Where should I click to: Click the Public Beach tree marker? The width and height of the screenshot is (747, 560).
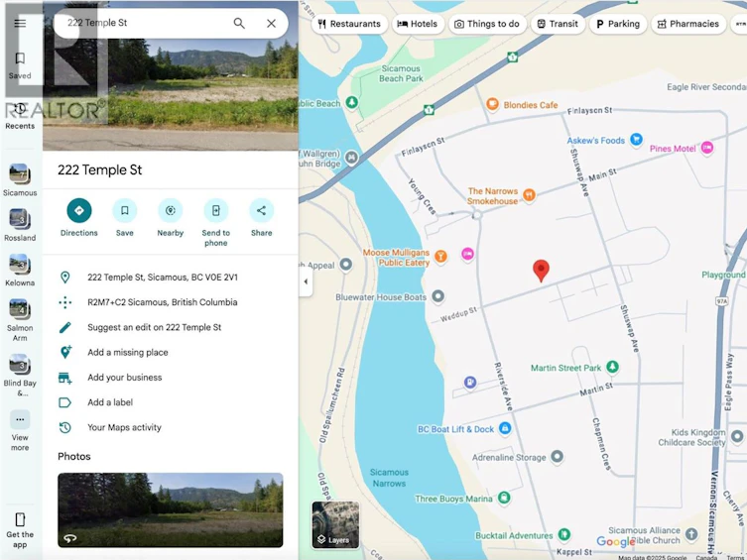tap(351, 102)
